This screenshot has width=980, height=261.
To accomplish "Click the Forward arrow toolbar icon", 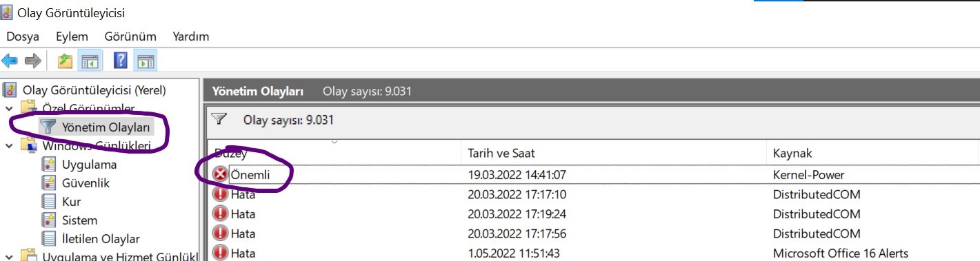I will tap(32, 61).
